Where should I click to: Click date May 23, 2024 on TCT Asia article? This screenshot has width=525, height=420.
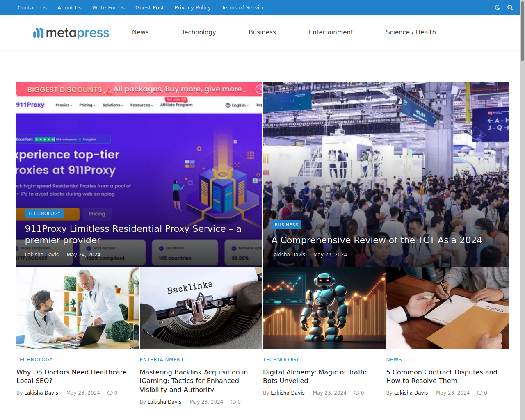point(330,255)
